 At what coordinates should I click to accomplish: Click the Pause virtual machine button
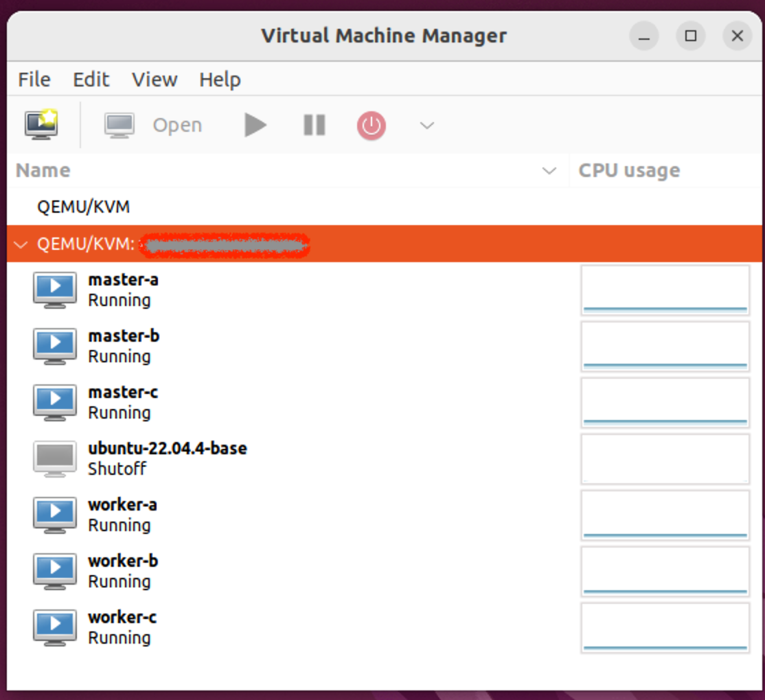coord(315,126)
